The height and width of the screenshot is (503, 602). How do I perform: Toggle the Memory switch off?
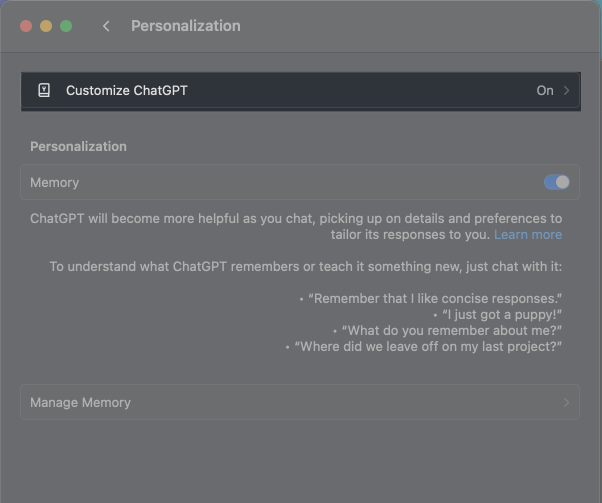tap(556, 182)
